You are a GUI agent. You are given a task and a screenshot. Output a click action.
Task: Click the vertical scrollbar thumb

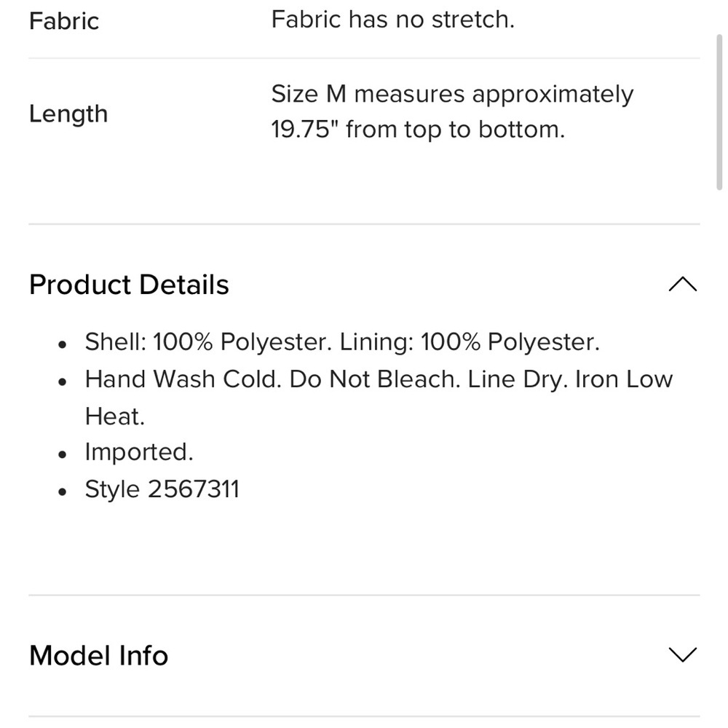[x=719, y=111]
